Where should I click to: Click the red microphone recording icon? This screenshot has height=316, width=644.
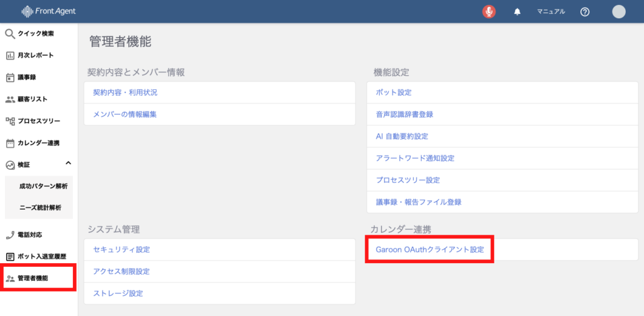tap(489, 11)
